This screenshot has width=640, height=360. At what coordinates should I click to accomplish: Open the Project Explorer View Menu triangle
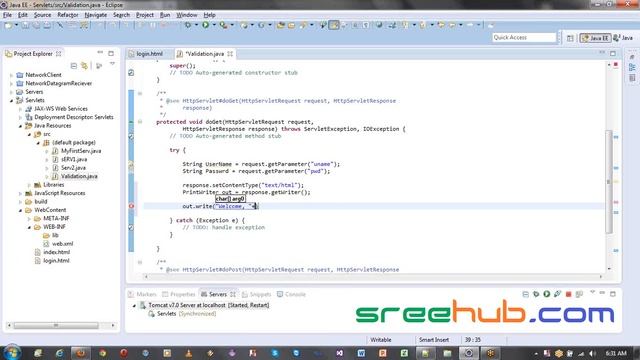coord(112,64)
